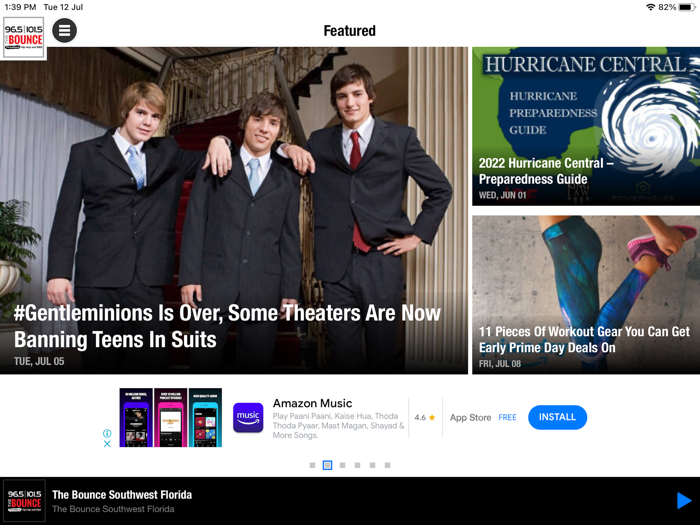Check the battery icon in status bar

pyautogui.click(x=687, y=7)
